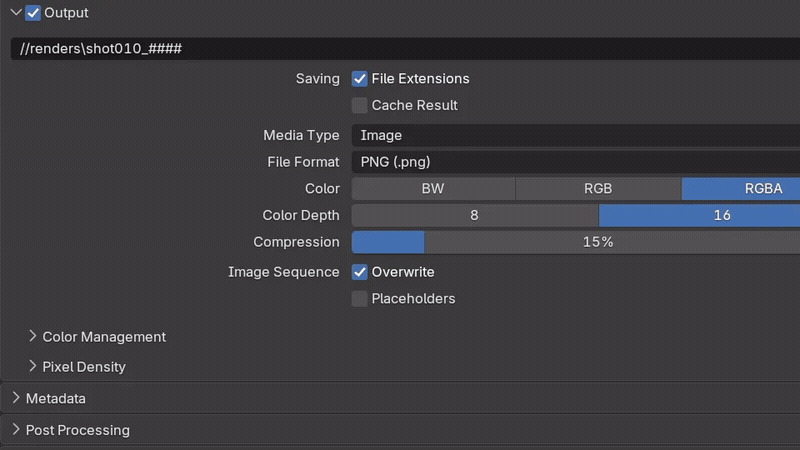Expand the Pixel Density subpanel
This screenshot has width=800, height=450.
point(33,366)
